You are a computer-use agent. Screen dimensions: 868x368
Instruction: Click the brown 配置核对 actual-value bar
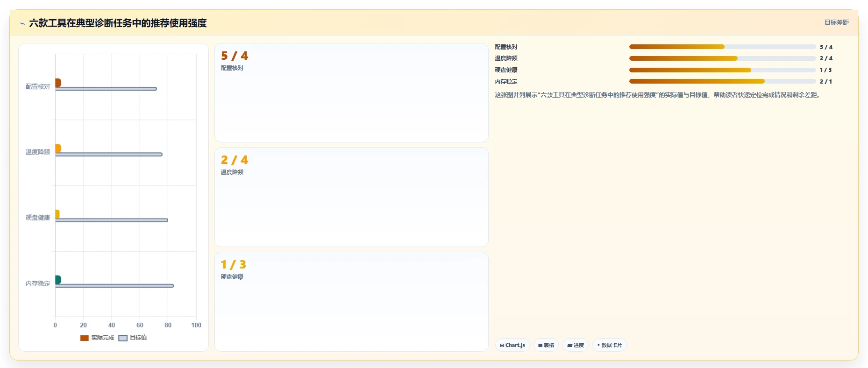click(x=58, y=83)
